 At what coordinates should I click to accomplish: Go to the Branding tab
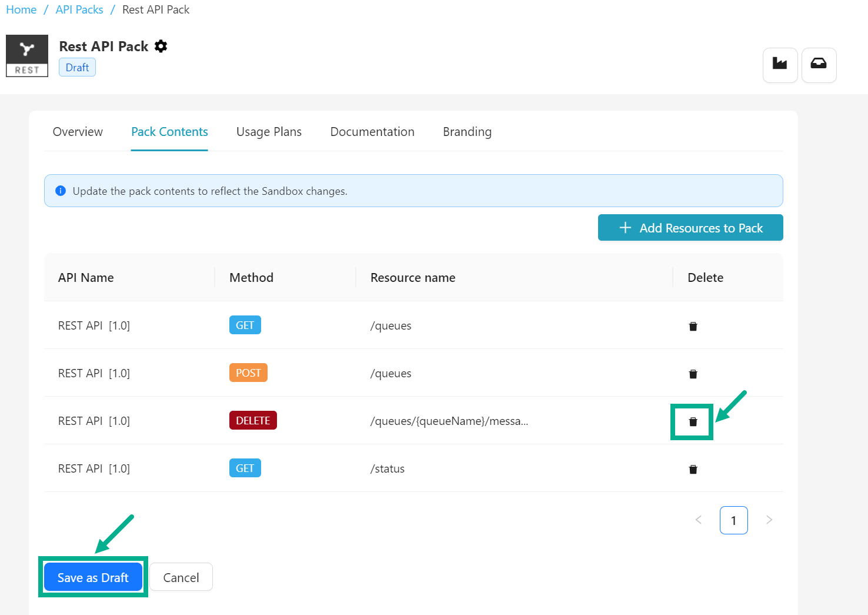tap(467, 132)
